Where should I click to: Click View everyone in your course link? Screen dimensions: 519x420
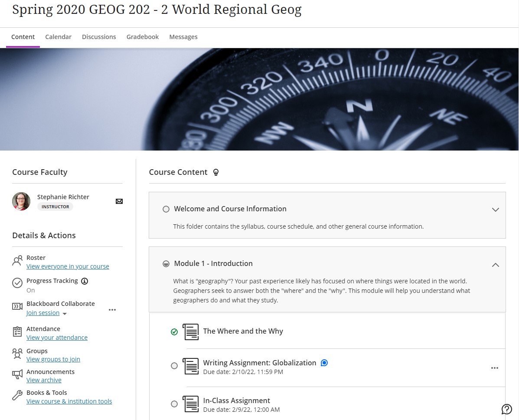click(x=68, y=266)
